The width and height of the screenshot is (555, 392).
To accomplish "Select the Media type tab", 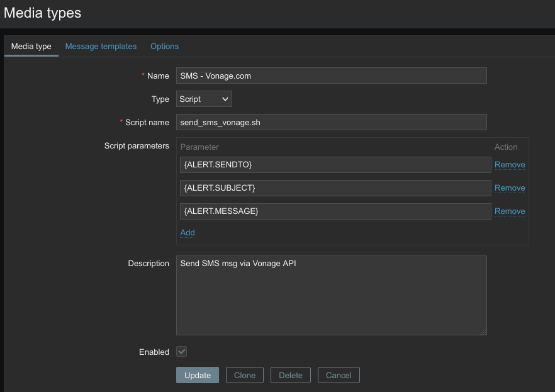I will tap(31, 47).
